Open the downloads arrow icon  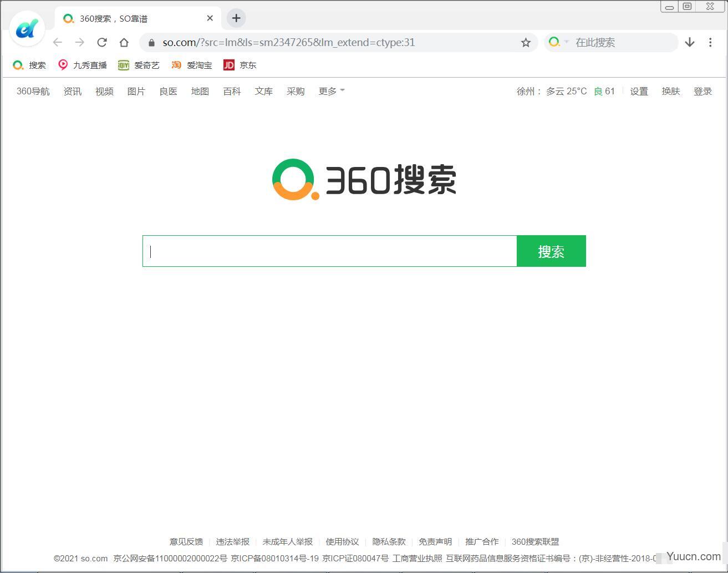[690, 42]
